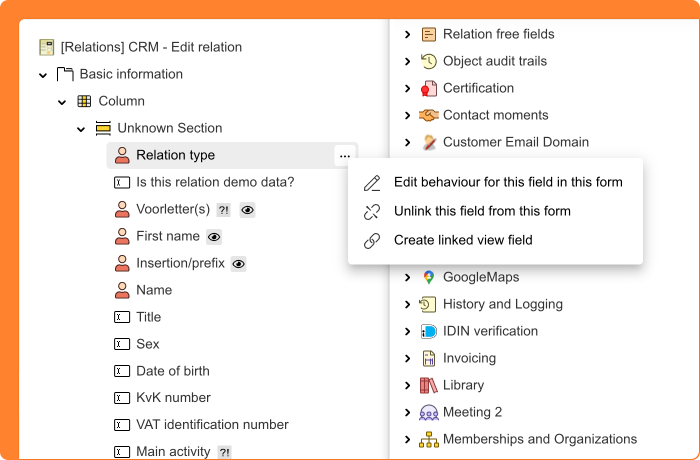This screenshot has width=700, height=460.
Task: Select Unlink this field from this form
Action: (x=482, y=211)
